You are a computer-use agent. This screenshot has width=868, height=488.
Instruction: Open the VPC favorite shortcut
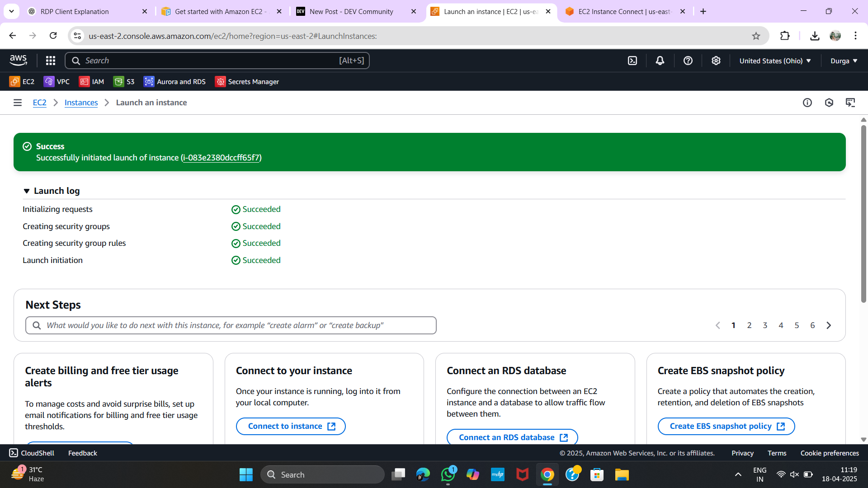pyautogui.click(x=57, y=81)
